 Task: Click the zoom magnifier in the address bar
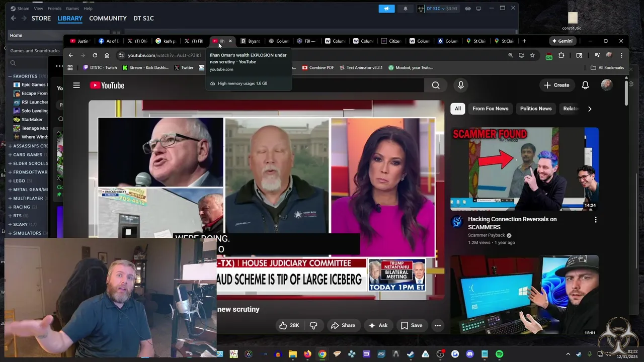(511, 55)
